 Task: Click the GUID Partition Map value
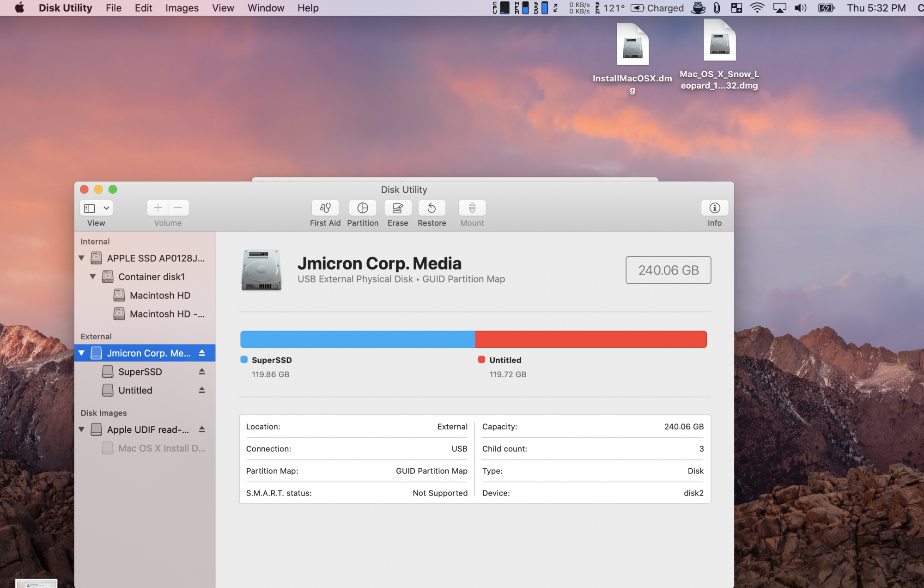(x=432, y=471)
